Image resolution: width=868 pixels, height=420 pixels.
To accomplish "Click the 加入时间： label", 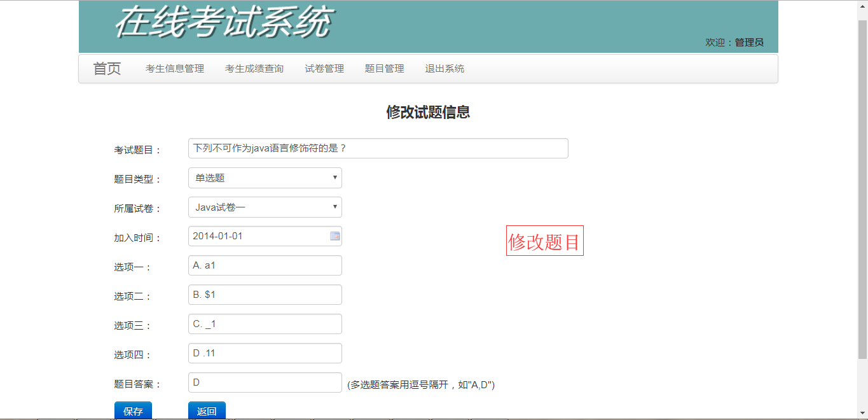I will pyautogui.click(x=138, y=238).
